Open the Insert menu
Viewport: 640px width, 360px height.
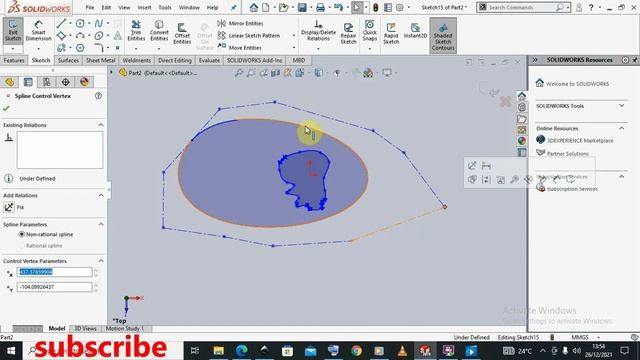(x=144, y=7)
